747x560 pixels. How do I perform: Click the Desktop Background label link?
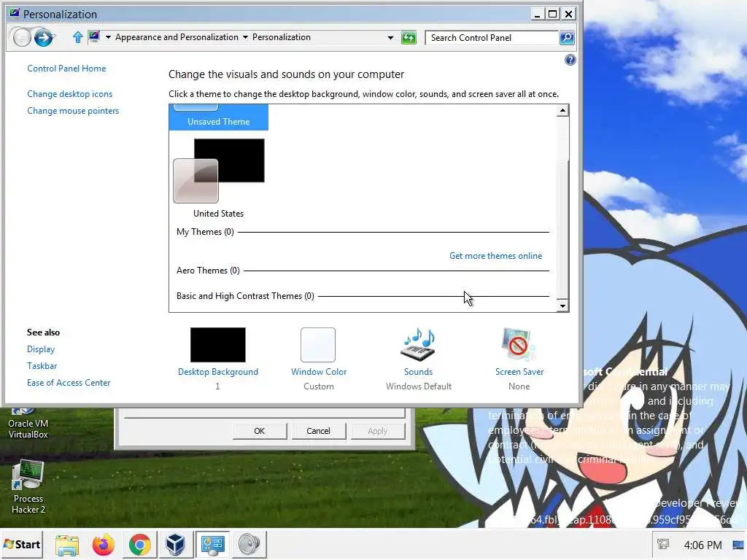[217, 372]
